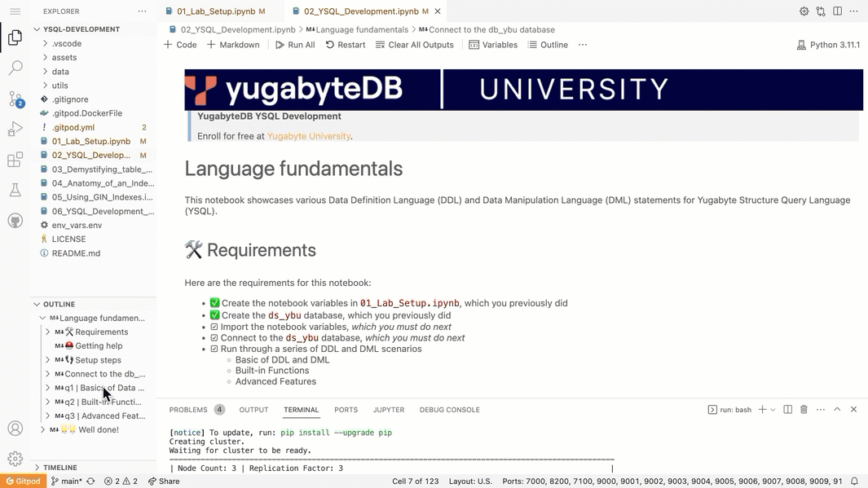Expand q3 Advanced Feat... outline item
This screenshot has width=868, height=488.
(x=47, y=415)
